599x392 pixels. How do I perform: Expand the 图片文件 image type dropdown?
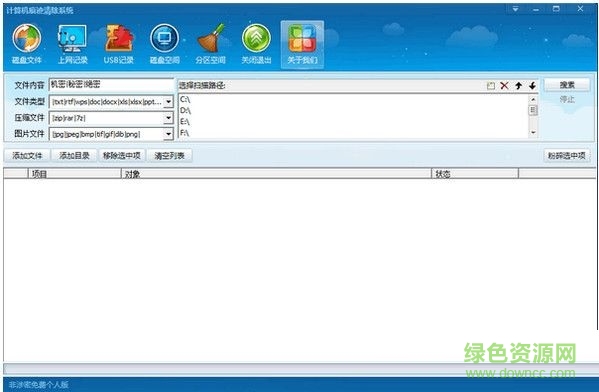[168, 134]
